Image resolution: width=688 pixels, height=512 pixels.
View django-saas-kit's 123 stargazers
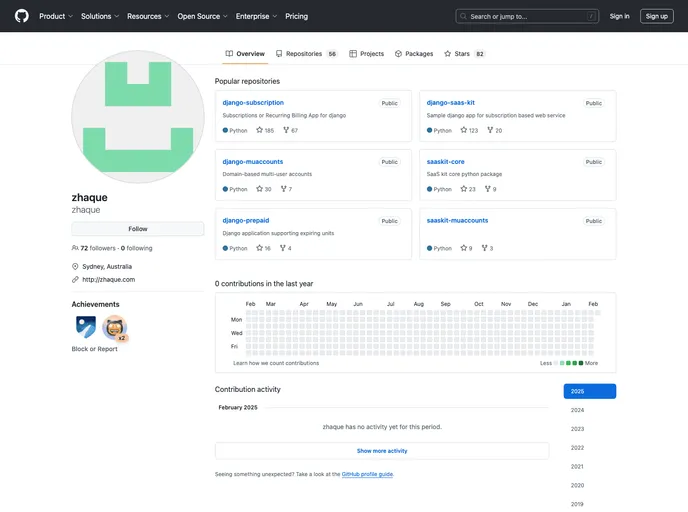(x=469, y=130)
